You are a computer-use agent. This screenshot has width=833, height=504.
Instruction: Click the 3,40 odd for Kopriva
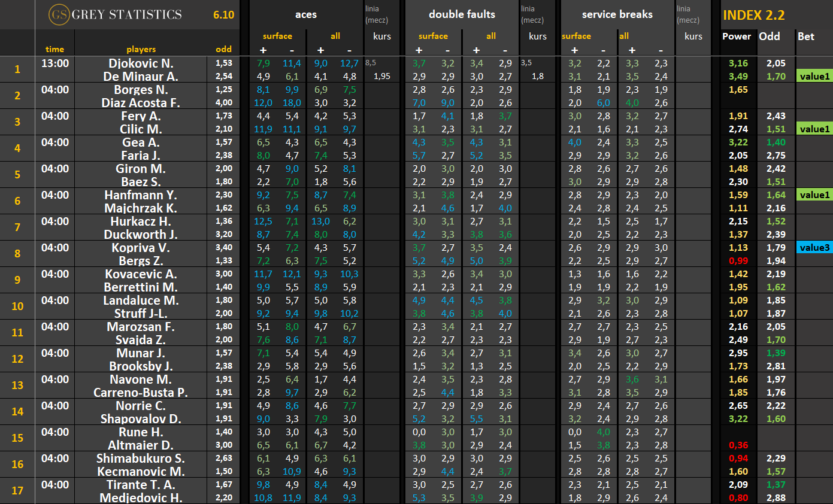click(x=223, y=248)
